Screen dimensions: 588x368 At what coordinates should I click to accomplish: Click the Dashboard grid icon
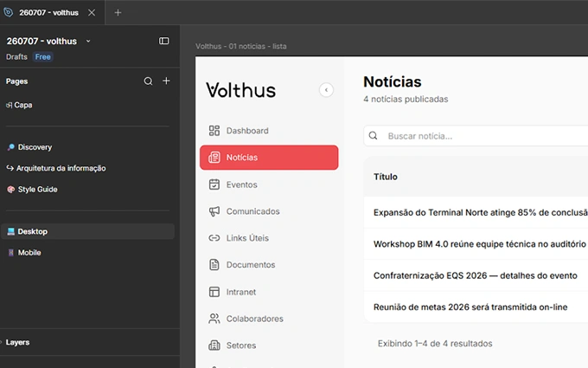(214, 131)
